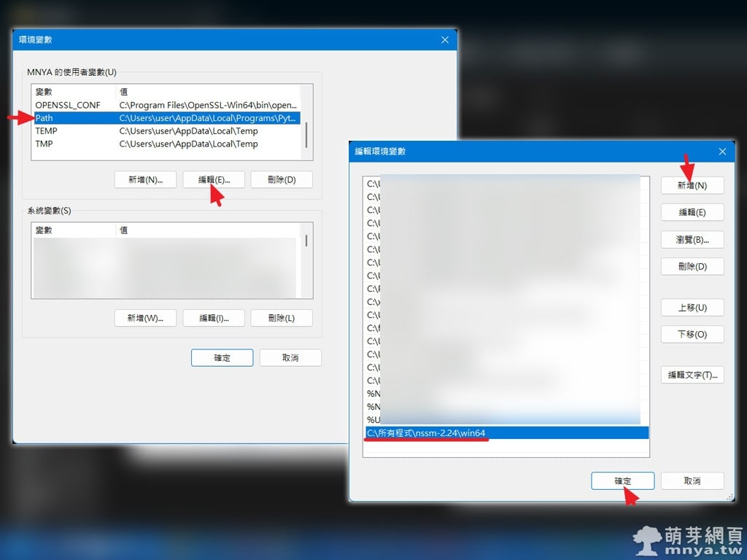Confirm with 確定 in edit path dialog
This screenshot has width=747, height=560.
(622, 481)
